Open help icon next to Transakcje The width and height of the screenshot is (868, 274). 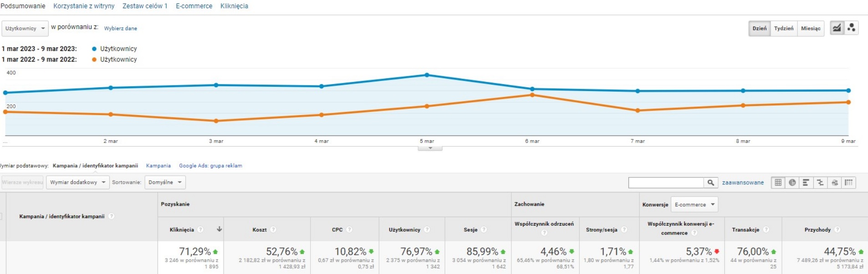[x=766, y=229]
